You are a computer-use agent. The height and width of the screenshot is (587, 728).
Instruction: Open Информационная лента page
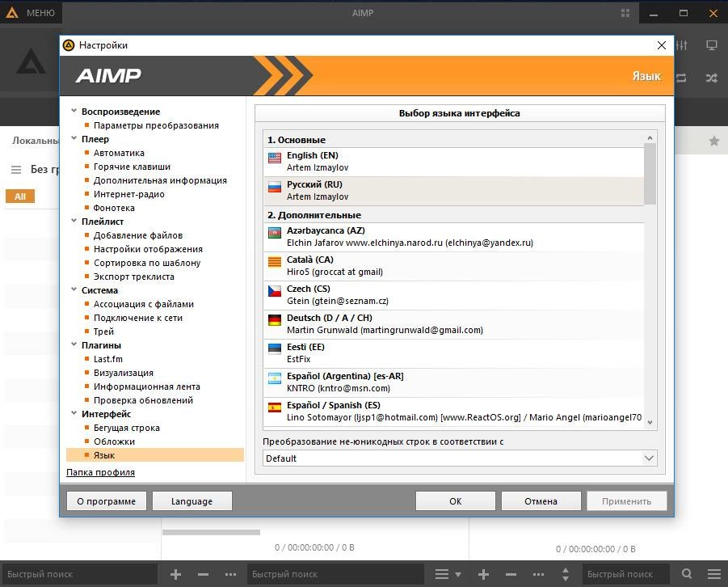coord(147,386)
